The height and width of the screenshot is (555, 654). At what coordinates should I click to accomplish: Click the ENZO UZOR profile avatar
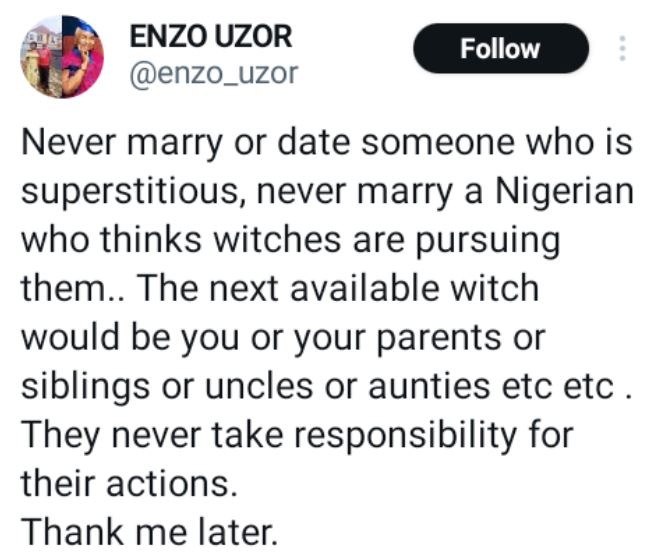pyautogui.click(x=62, y=56)
